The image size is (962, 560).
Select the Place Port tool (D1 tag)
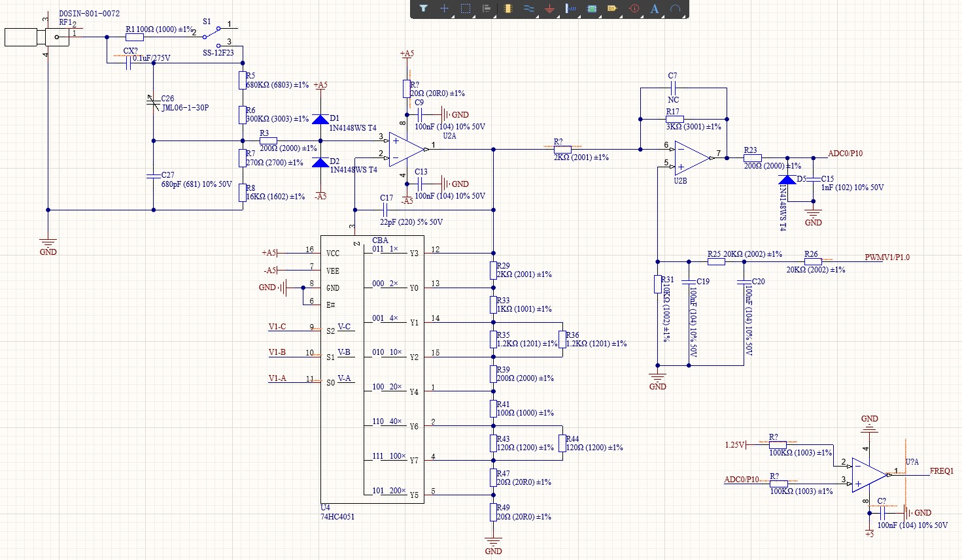613,8
